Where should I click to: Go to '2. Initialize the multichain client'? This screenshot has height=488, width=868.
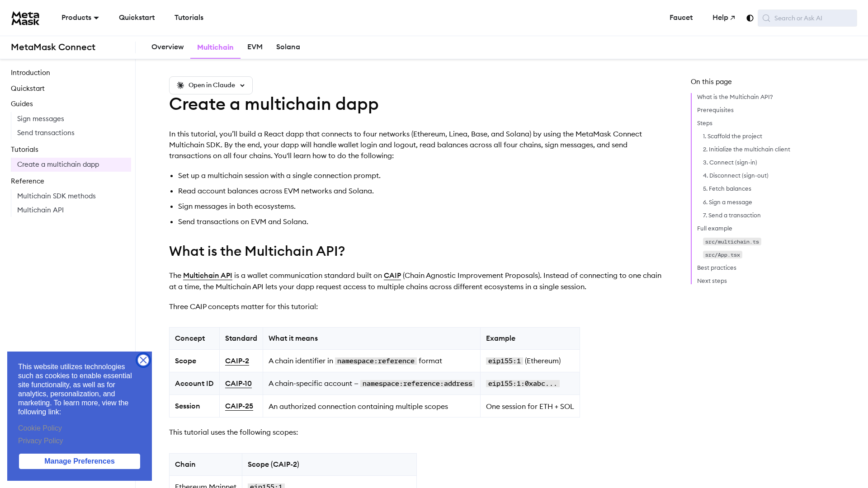click(746, 150)
